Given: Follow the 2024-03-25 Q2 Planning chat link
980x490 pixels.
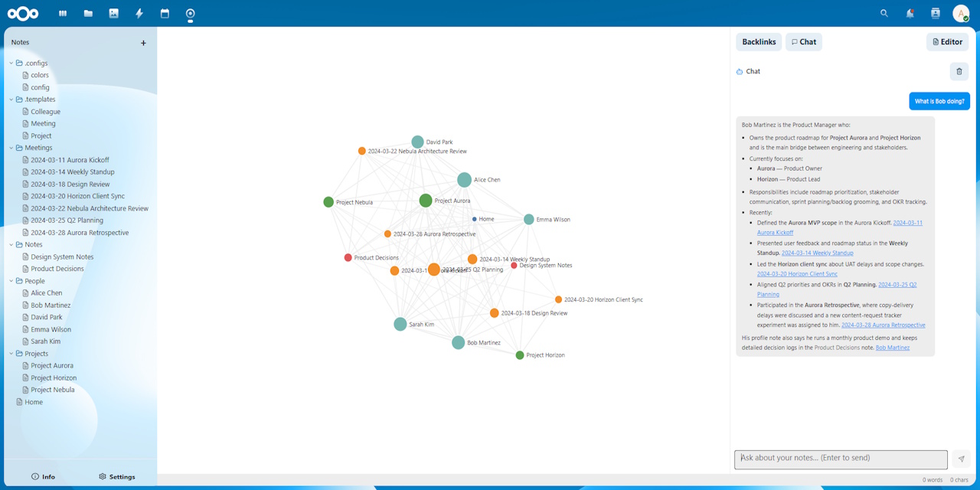Looking at the screenshot, I should (837, 289).
